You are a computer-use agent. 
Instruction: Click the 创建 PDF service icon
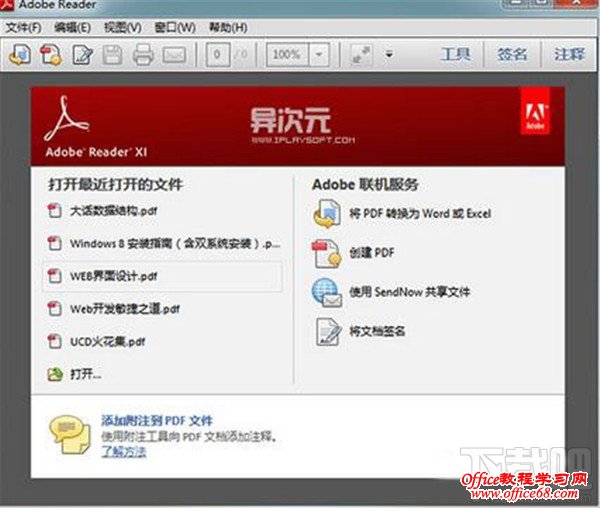[327, 254]
